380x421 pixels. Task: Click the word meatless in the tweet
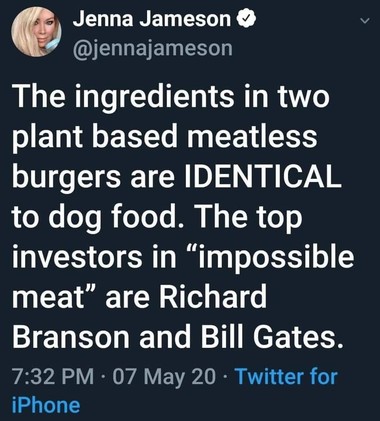[252, 136]
